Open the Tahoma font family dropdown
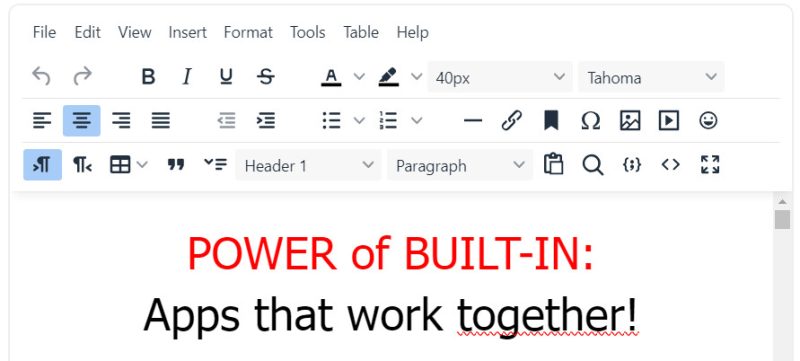800x361 pixels. point(651,77)
